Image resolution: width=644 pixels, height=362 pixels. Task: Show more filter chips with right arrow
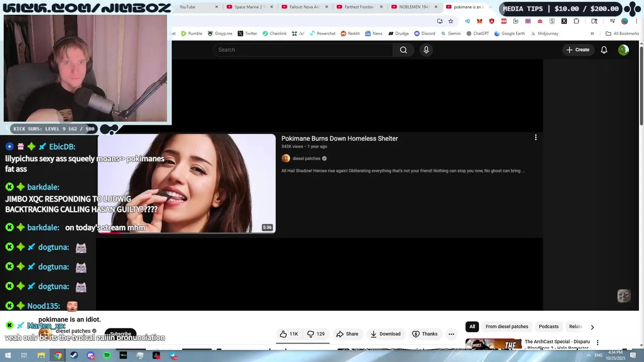592,327
